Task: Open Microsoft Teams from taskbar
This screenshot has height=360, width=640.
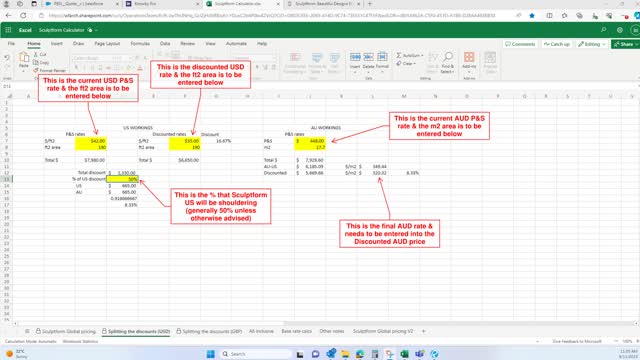Action: [419, 353]
